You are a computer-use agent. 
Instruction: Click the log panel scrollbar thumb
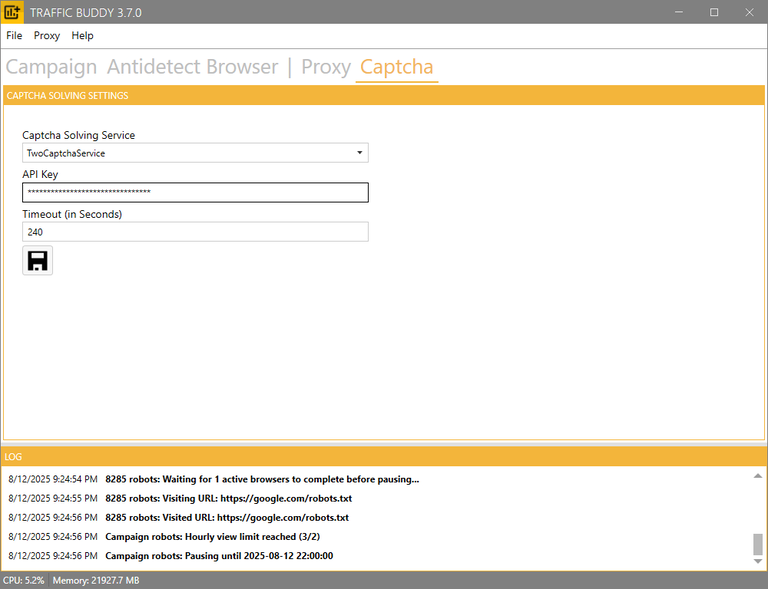[x=757, y=544]
